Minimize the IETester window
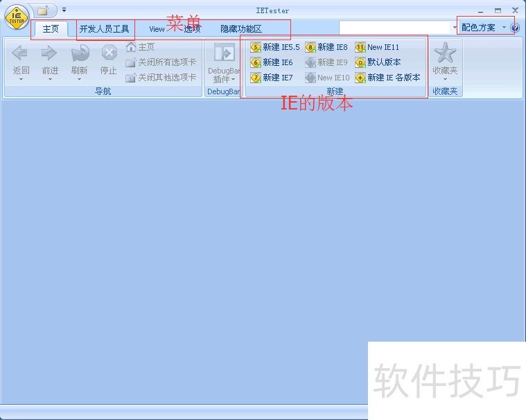 click(481, 11)
